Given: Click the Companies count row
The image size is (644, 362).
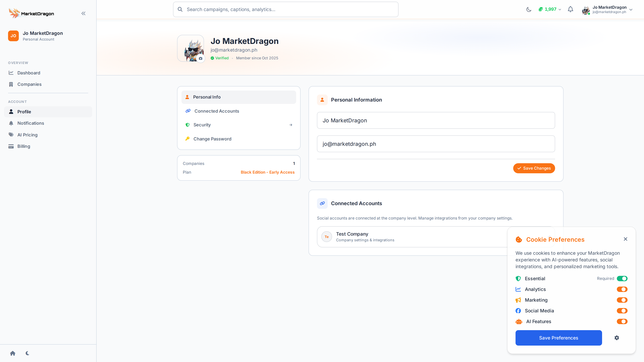Looking at the screenshot, I should point(239,164).
